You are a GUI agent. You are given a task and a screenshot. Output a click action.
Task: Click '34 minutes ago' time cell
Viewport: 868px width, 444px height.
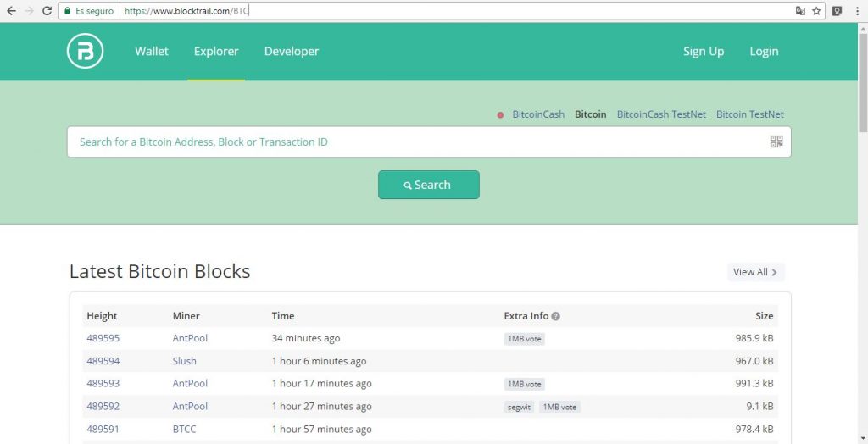305,338
